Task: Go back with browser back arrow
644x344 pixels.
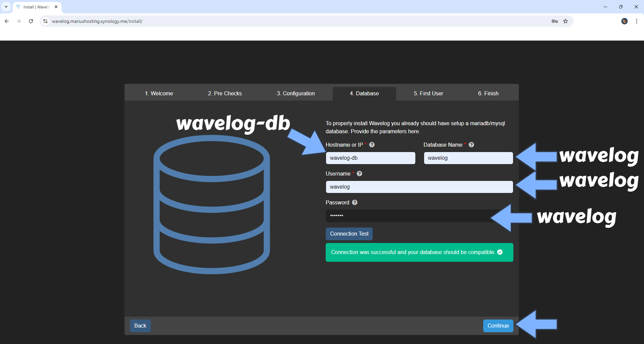Action: [x=7, y=21]
